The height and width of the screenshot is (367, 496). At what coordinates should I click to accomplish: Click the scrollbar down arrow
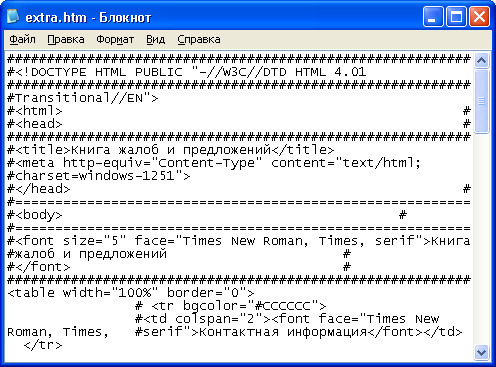point(481,352)
